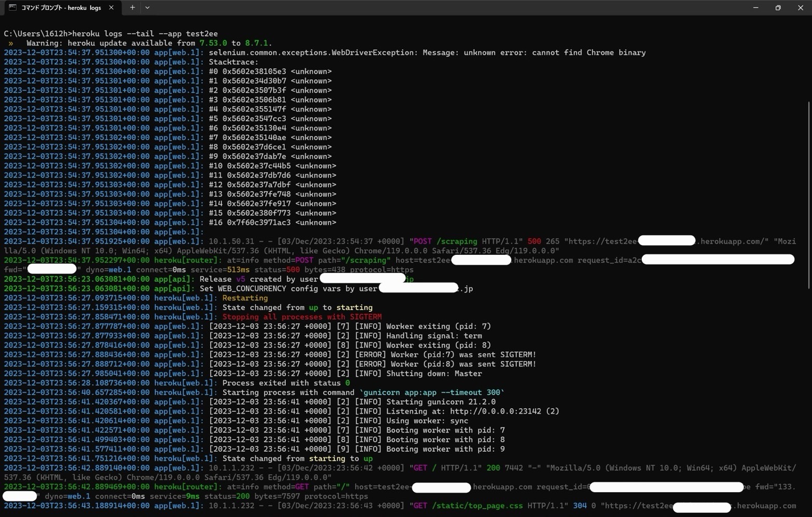Click stack frame #4 0x5602e355147f
The image size is (812, 517).
270,109
